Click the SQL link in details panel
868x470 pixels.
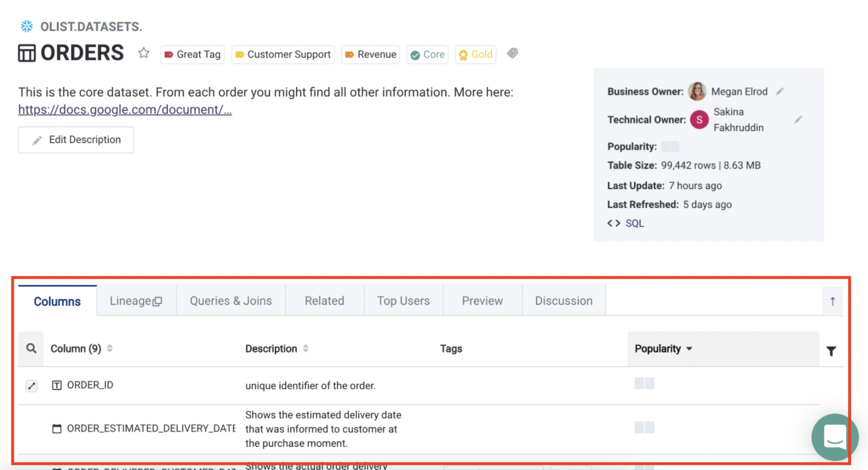tap(634, 224)
